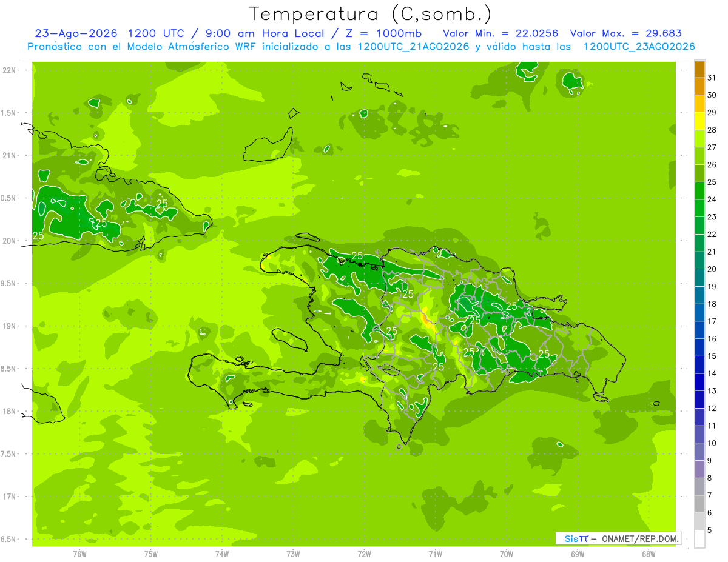Click the "19N" latitude label
The height and width of the screenshot is (562, 728).
click(x=10, y=326)
